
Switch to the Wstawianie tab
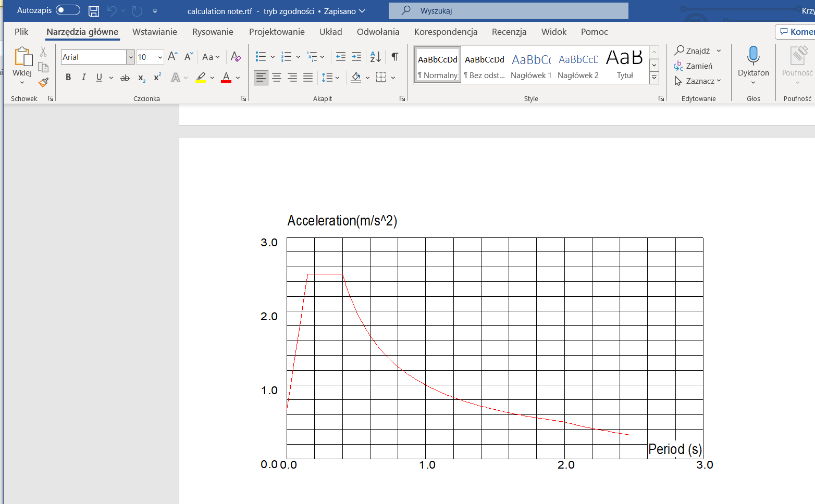click(x=154, y=32)
